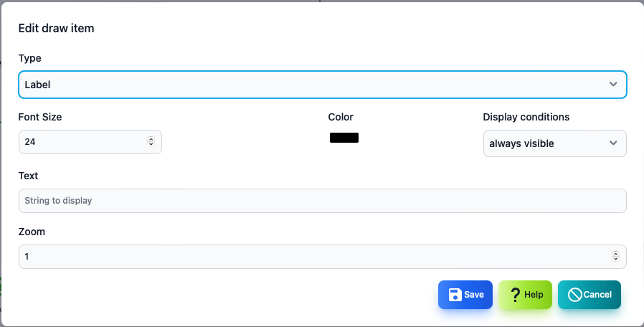644x327 pixels.
Task: Click the Cancel button text
Action: [597, 295]
